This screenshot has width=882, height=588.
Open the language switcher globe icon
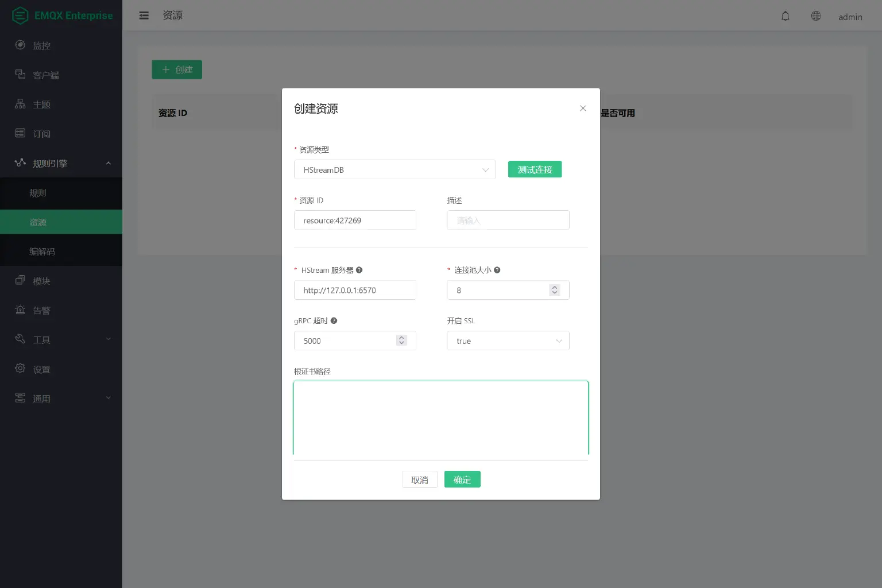(816, 16)
